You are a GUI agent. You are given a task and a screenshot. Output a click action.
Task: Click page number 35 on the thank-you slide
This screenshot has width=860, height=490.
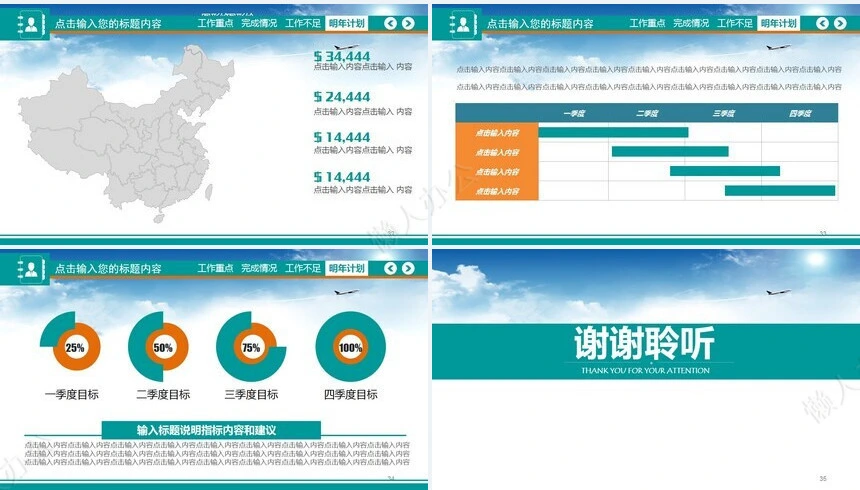pos(823,478)
